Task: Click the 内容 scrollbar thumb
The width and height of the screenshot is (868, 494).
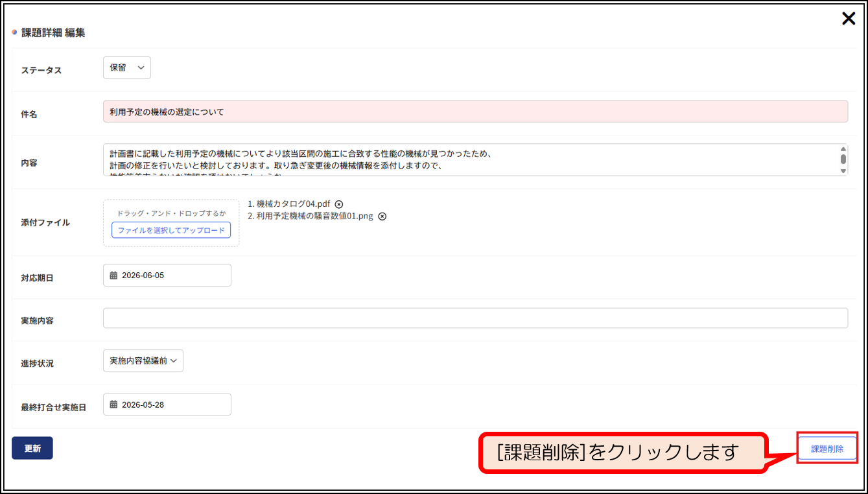Action: pyautogui.click(x=843, y=159)
